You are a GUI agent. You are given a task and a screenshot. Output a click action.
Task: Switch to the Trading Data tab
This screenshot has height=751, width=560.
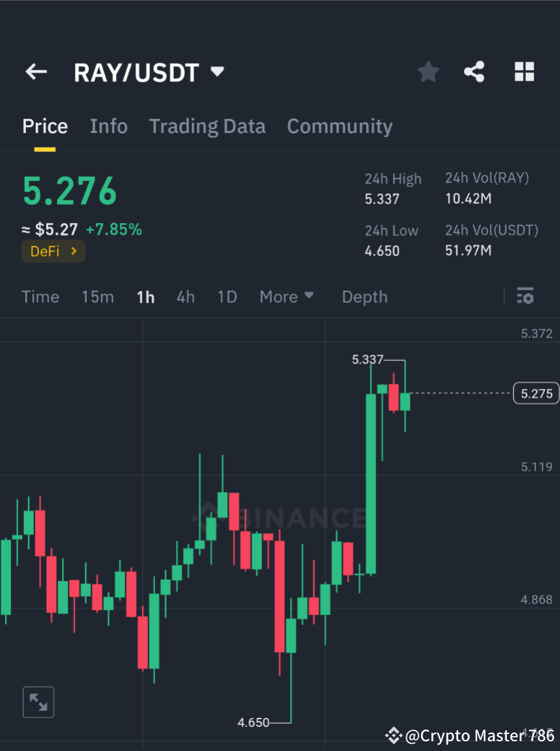point(207,126)
